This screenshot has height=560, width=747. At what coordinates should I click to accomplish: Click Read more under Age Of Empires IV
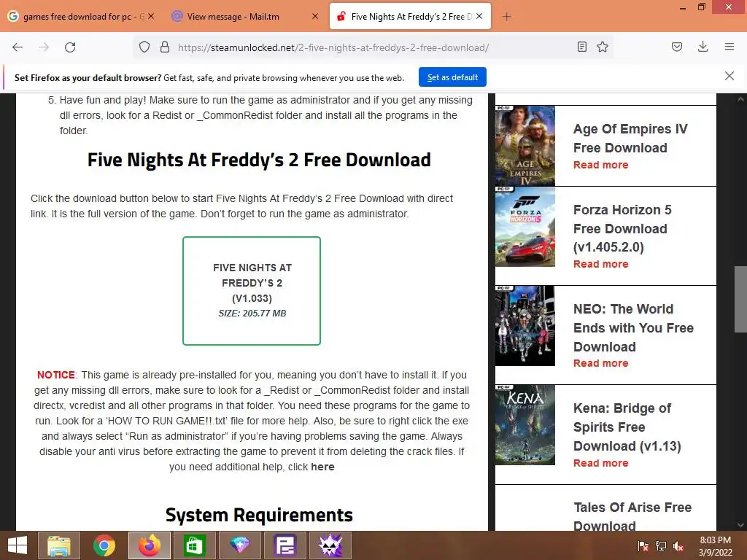coord(601,165)
